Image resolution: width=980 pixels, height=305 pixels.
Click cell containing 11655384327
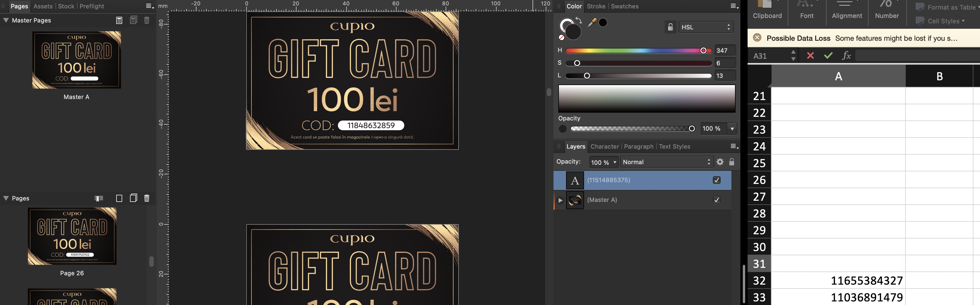point(838,281)
